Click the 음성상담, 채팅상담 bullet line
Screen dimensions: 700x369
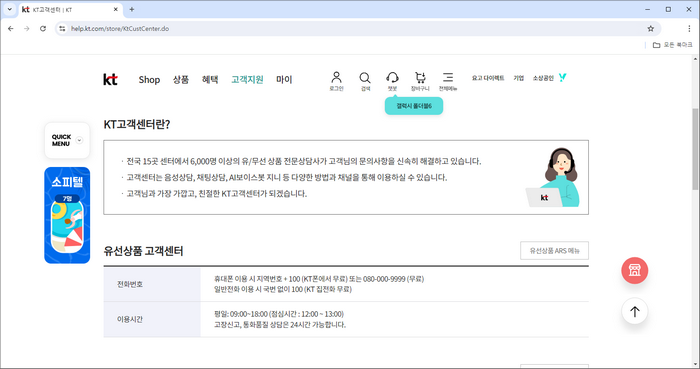pos(287,178)
